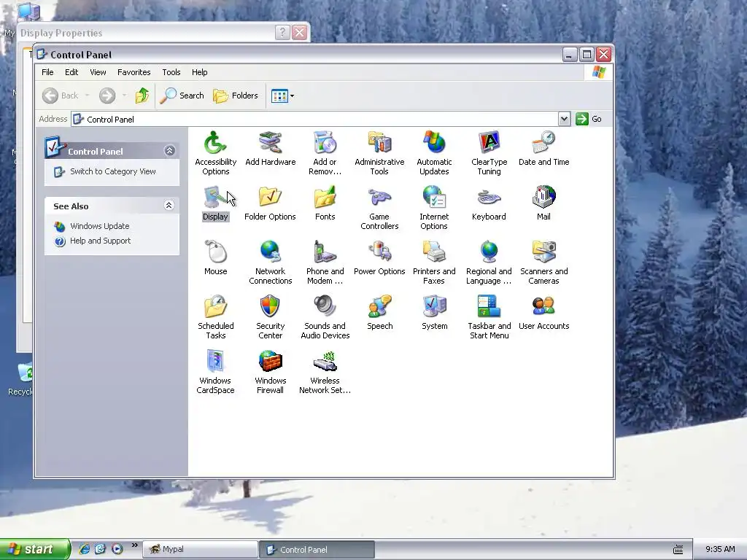
Task: Click the Windows flag logo throbber
Action: (x=599, y=72)
